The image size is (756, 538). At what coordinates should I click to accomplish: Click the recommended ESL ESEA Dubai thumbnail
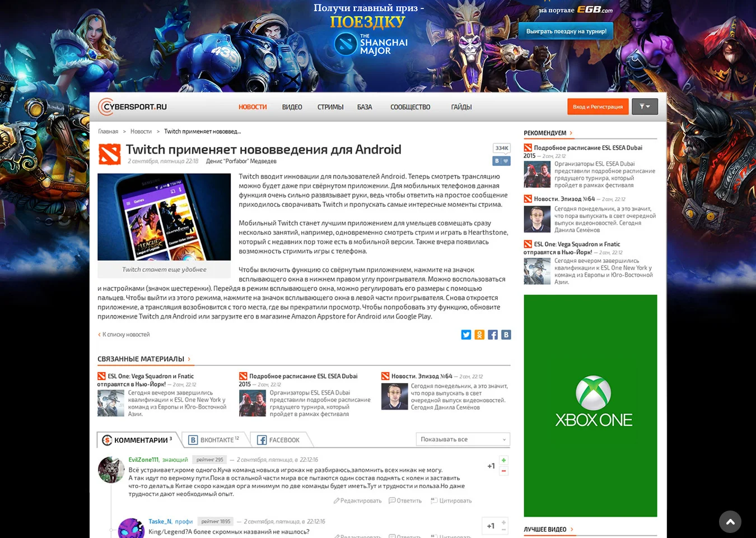tap(537, 174)
